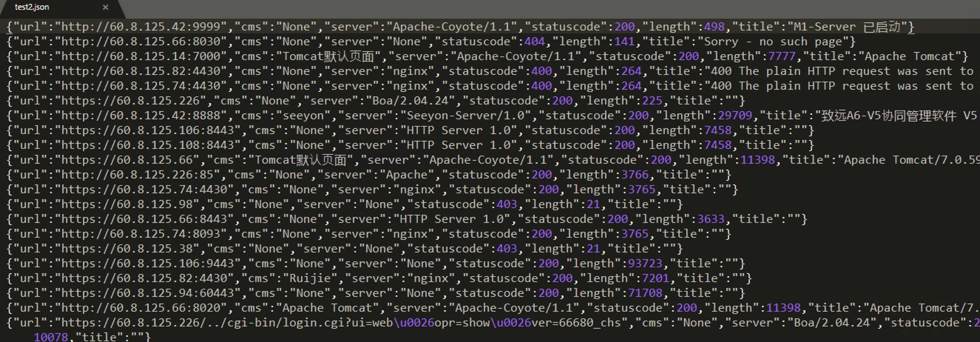This screenshot has height=342, width=980.
Task: Click status code 404 value
Action: tap(534, 41)
